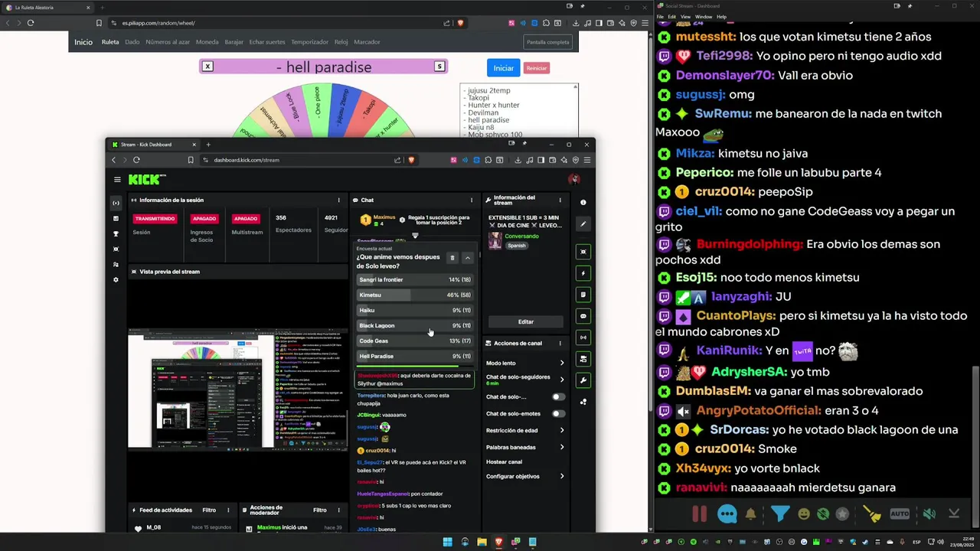Click the X button beside hell paradise result
Viewport: 980px width, 551px height.
[207, 67]
